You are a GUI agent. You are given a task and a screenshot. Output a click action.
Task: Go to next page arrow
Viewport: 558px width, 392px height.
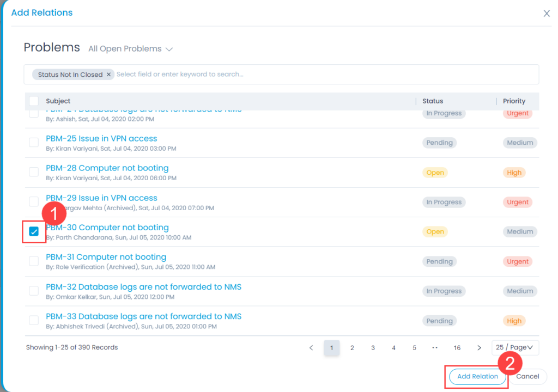coord(479,348)
